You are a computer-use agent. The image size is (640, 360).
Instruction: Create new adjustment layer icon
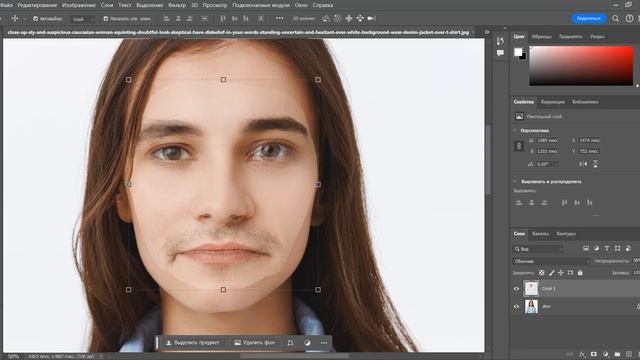tap(606, 354)
